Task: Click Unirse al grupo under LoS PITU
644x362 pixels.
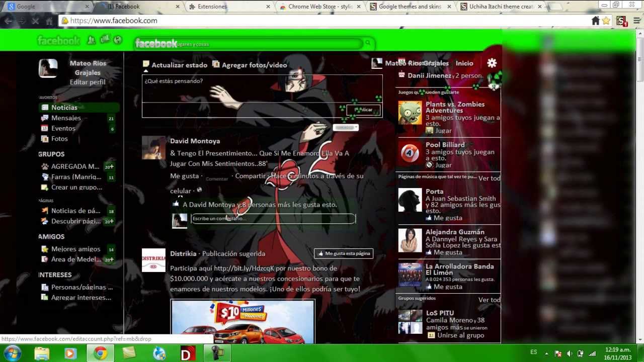Action: pos(460,335)
